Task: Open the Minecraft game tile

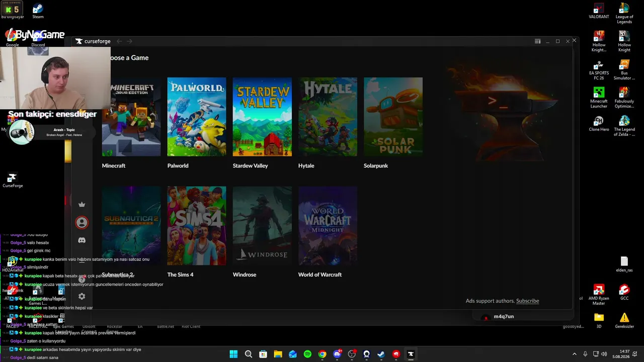Action: tap(131, 117)
